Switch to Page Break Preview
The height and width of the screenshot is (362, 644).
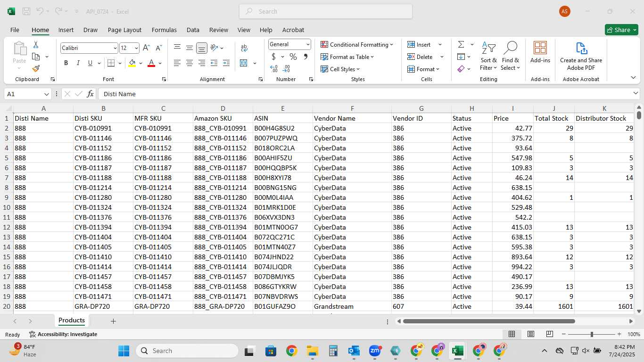(x=550, y=334)
